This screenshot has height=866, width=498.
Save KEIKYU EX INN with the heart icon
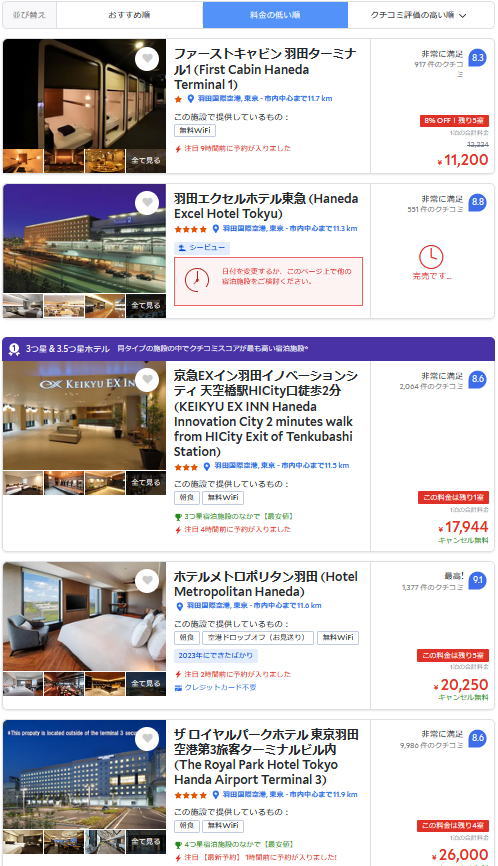coord(147,381)
